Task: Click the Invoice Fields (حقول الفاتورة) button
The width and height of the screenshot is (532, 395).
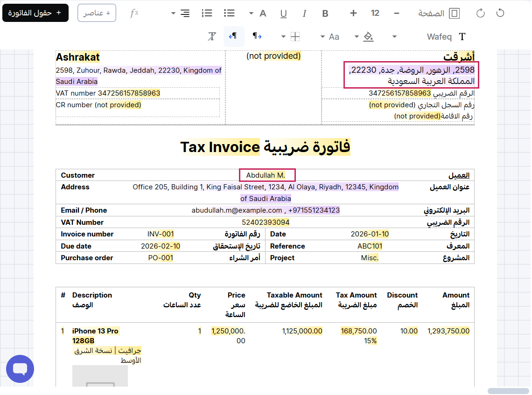Action: pyautogui.click(x=35, y=13)
